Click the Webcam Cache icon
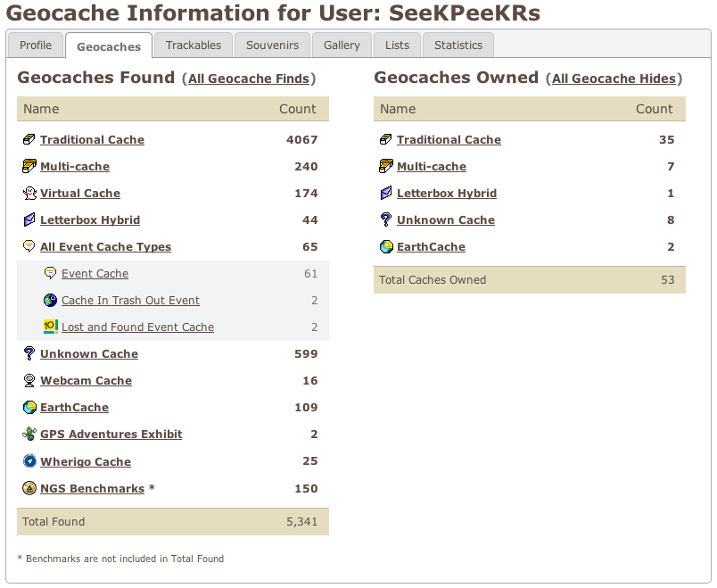Image resolution: width=717 pixels, height=588 pixels. [x=29, y=381]
